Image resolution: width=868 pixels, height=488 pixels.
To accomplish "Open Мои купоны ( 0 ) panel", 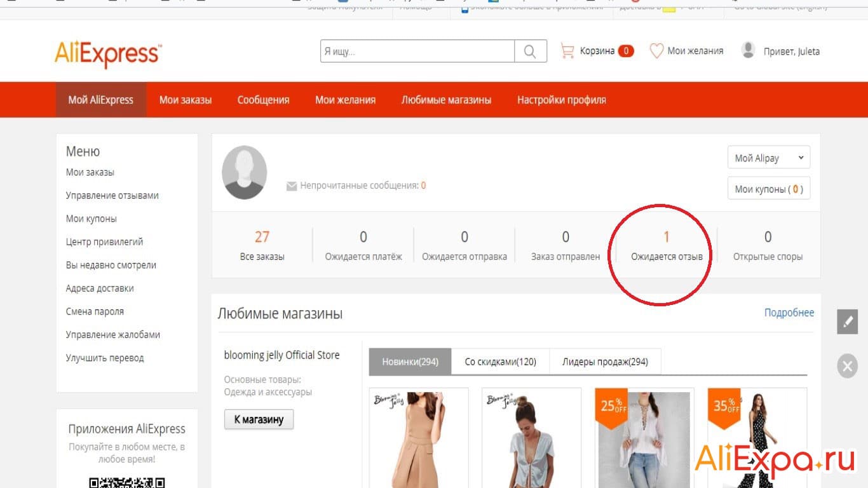I will tap(768, 188).
